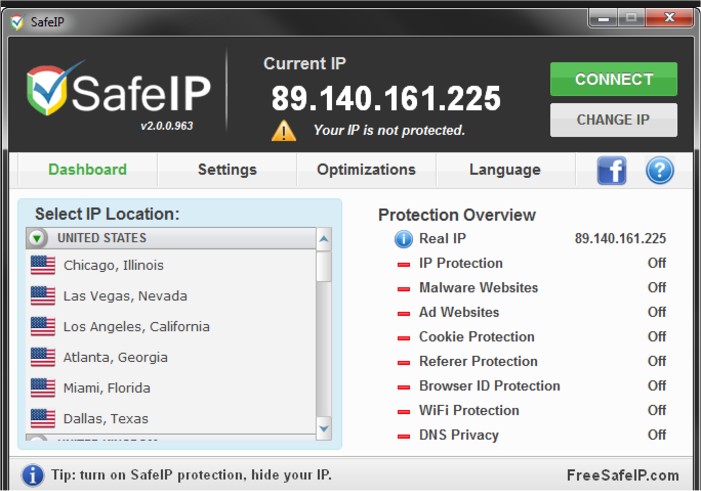
Task: Toggle the DNS Privacy red status indicator
Action: pos(403,436)
